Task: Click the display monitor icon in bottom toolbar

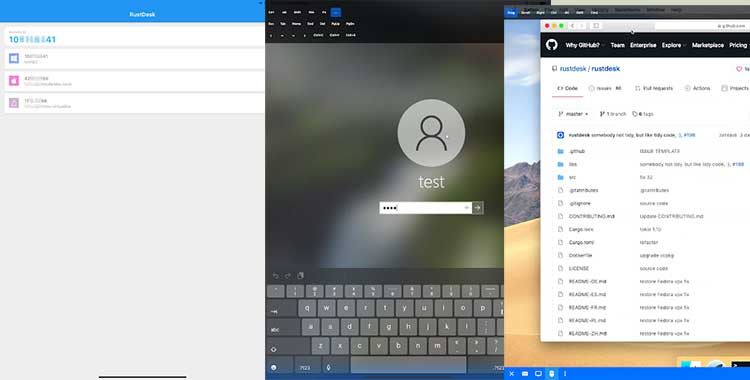Action: click(x=538, y=373)
